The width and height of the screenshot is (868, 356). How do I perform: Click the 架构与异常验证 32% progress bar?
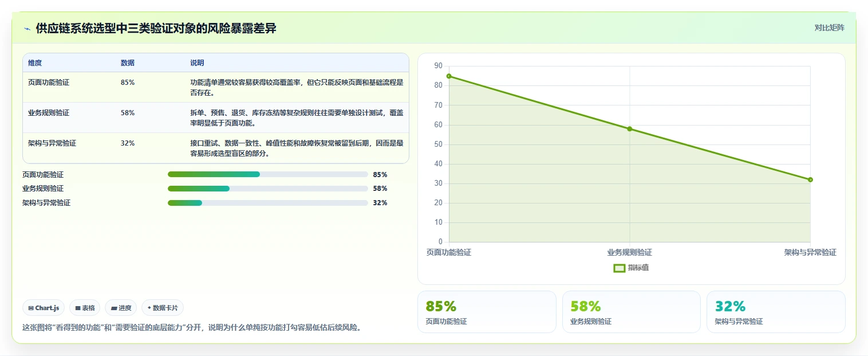[x=267, y=203]
